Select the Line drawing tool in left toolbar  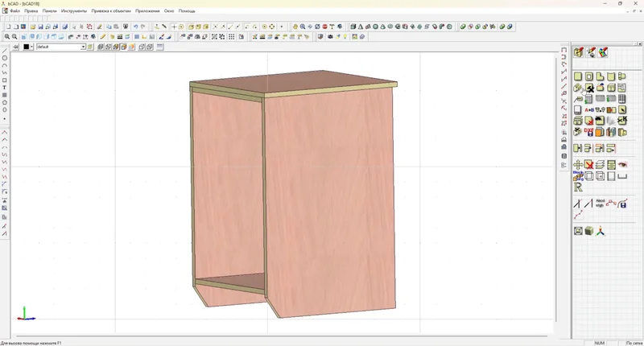click(5, 51)
